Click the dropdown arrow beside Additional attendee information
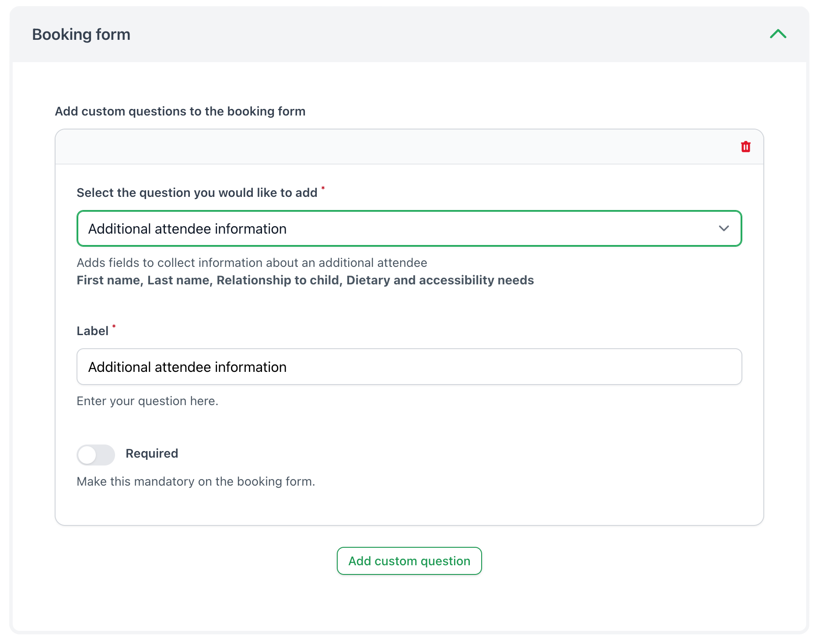Viewport: 818px width, 644px height. click(x=724, y=228)
